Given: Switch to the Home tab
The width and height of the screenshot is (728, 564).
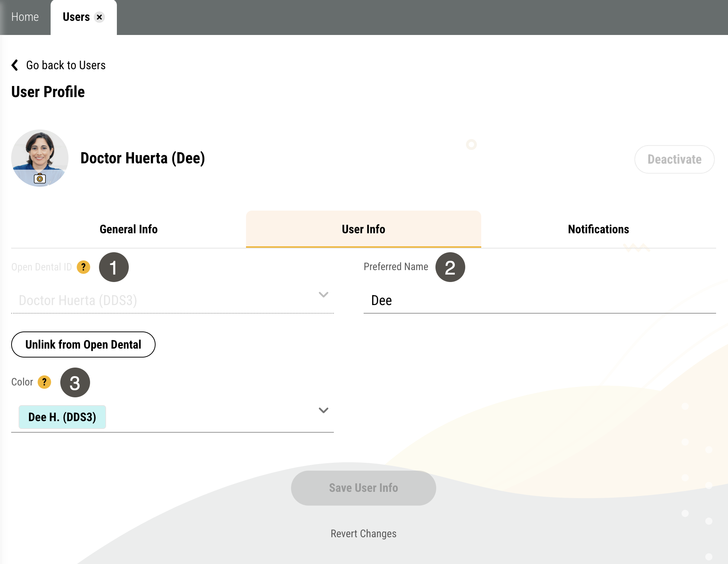Looking at the screenshot, I should [25, 17].
